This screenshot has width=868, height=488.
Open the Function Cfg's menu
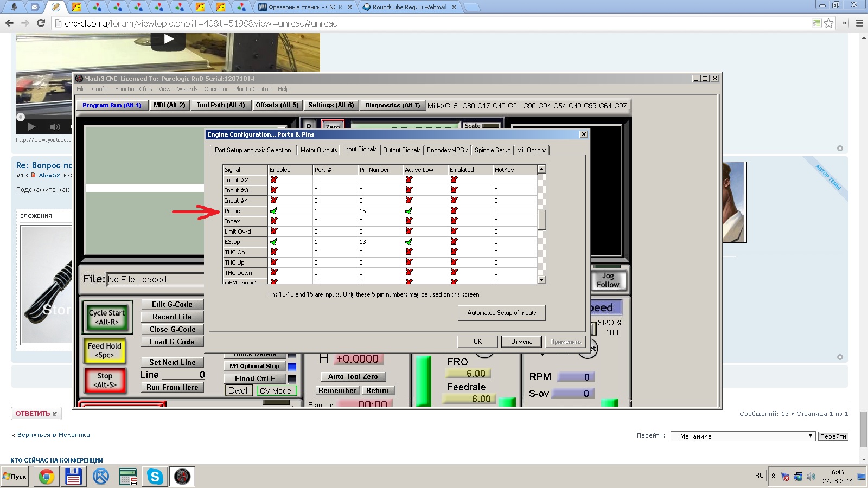(133, 89)
